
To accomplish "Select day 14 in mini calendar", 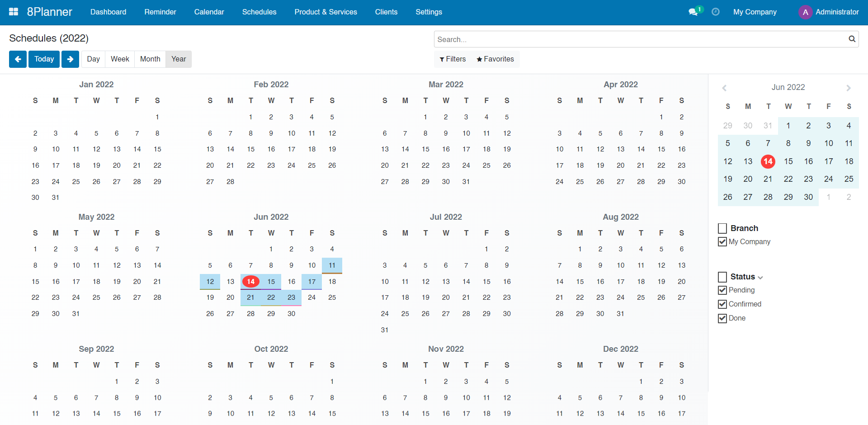I will [768, 161].
